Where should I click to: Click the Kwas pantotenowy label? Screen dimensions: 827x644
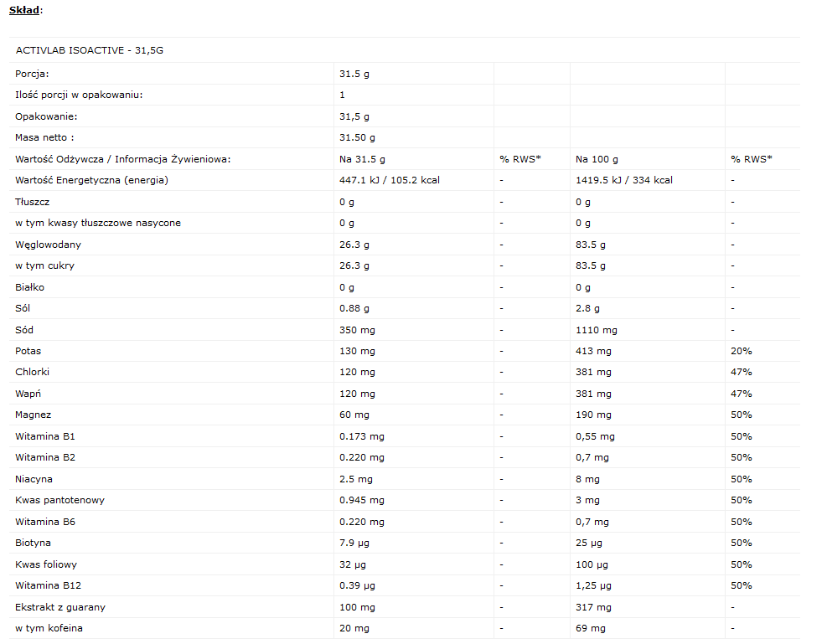pos(59,500)
